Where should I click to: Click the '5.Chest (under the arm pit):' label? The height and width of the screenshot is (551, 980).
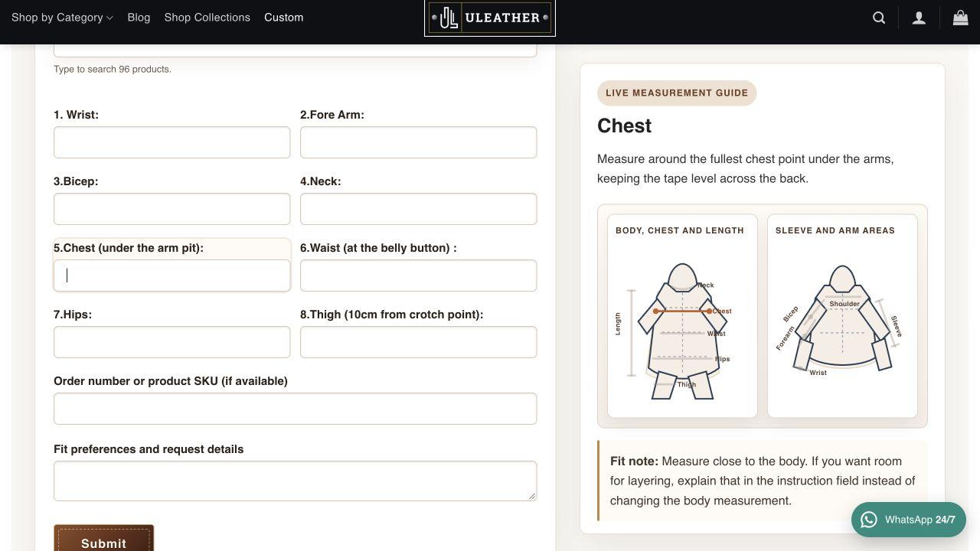(x=129, y=248)
